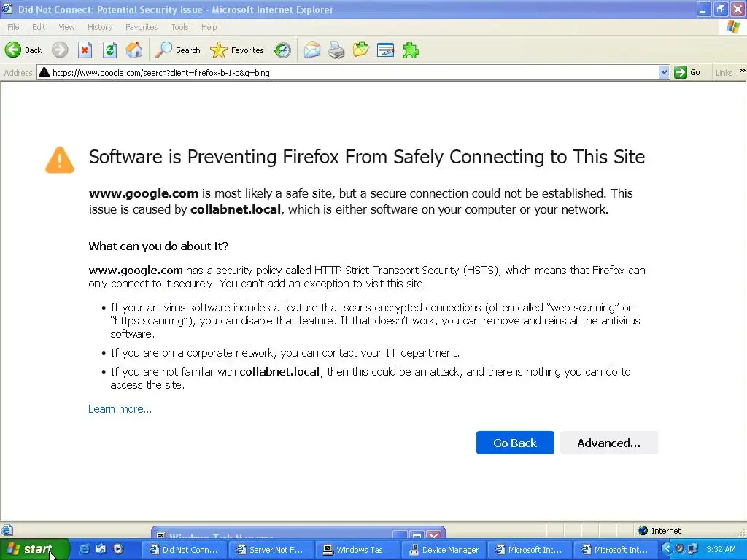747x560 pixels.
Task: Click the green Back arrow icon
Action: point(13,50)
